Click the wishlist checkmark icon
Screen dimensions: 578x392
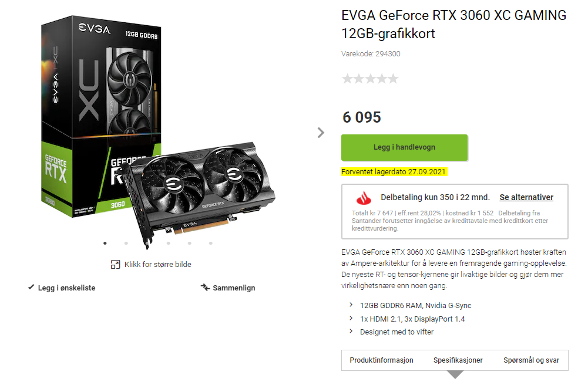31,287
